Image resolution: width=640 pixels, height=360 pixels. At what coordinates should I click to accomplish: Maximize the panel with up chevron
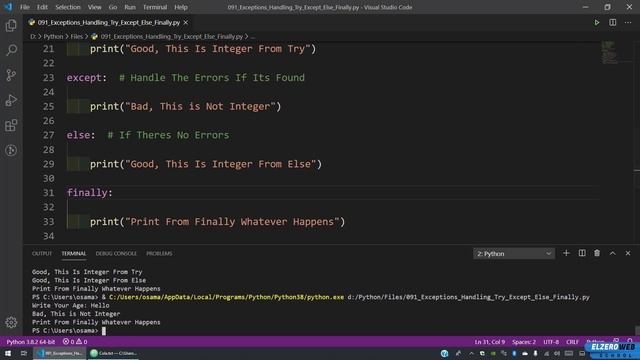tap(613, 253)
